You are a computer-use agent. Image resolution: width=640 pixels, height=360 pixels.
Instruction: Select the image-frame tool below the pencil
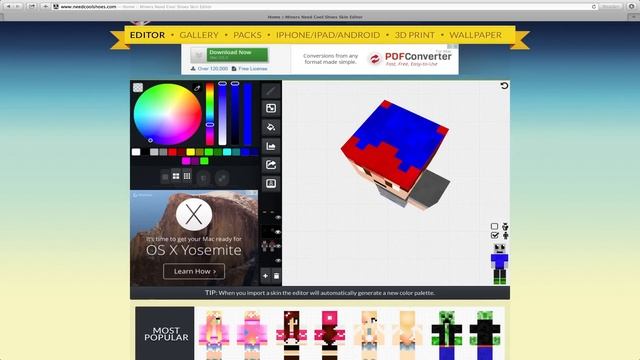(271, 108)
